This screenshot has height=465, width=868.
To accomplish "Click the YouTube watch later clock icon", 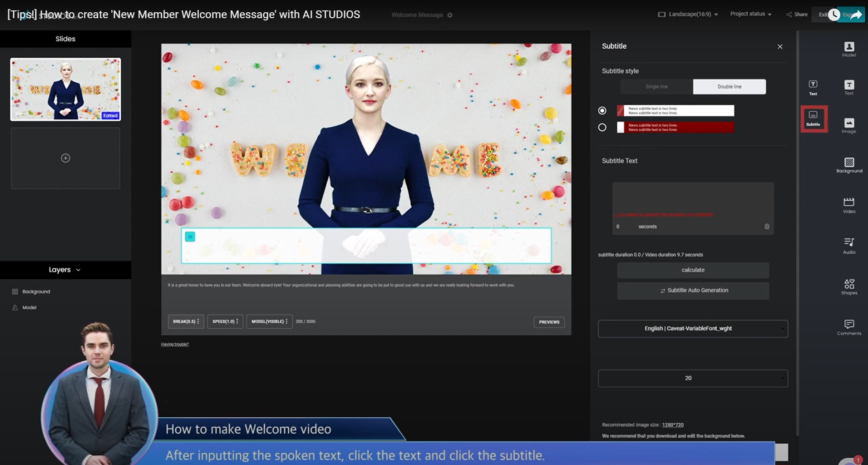I will tap(833, 15).
